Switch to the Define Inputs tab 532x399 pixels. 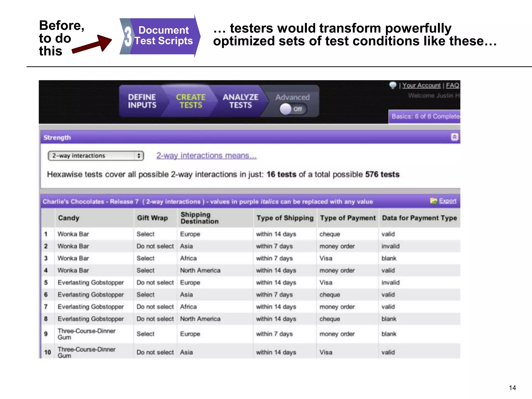142,101
